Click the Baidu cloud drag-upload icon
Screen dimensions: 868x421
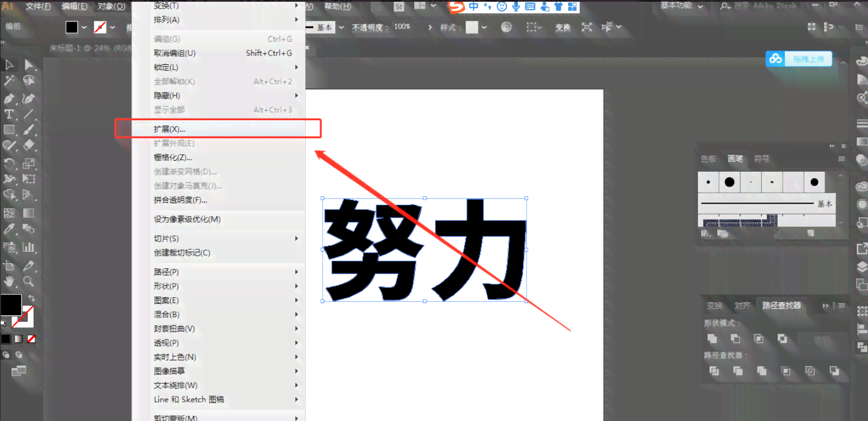coord(776,58)
